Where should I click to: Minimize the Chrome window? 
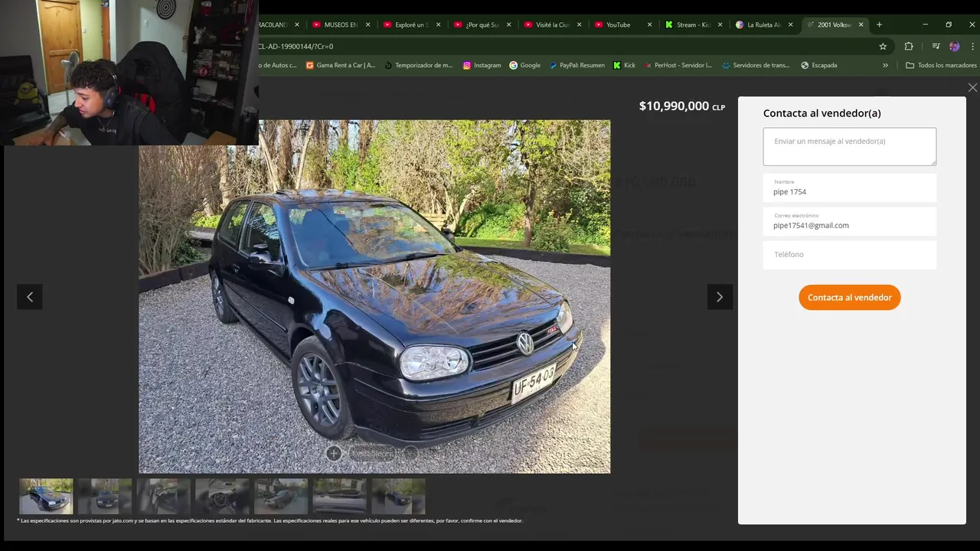[925, 24]
